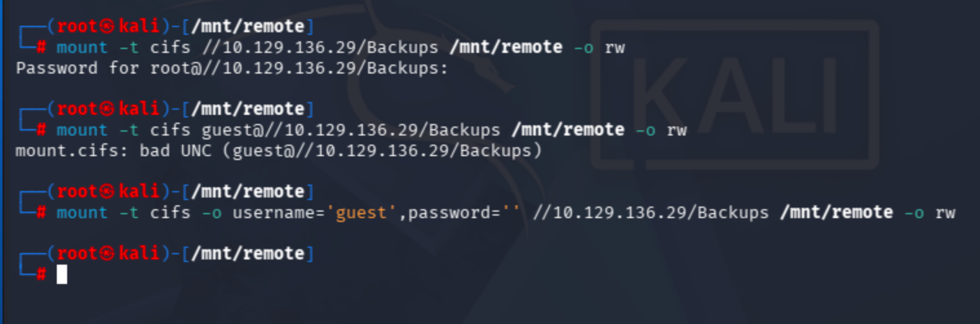Click the "mount.cifs: bad UNC" error message
This screenshot has width=980, height=324.
(278, 150)
